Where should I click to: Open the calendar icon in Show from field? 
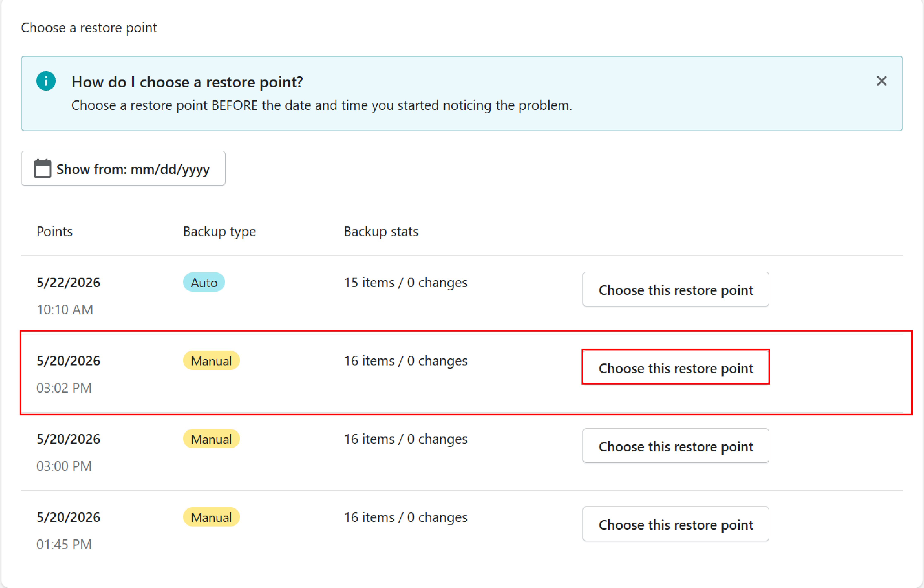click(43, 168)
